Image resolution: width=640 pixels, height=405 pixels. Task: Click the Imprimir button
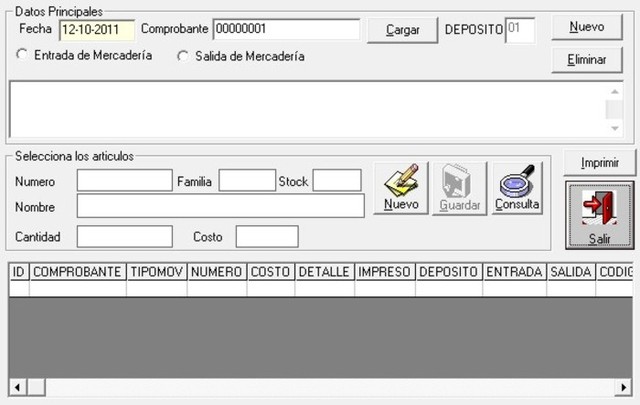(600, 163)
